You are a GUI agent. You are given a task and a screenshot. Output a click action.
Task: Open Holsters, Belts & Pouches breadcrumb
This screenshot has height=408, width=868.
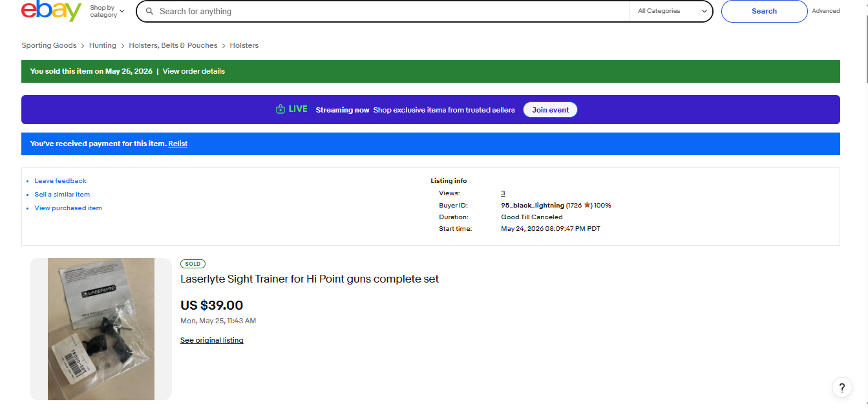[x=173, y=45]
